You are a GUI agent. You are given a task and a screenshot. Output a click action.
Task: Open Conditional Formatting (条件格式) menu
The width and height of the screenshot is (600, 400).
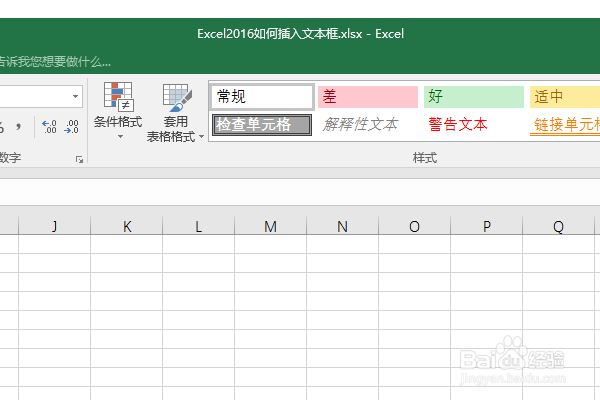click(118, 111)
